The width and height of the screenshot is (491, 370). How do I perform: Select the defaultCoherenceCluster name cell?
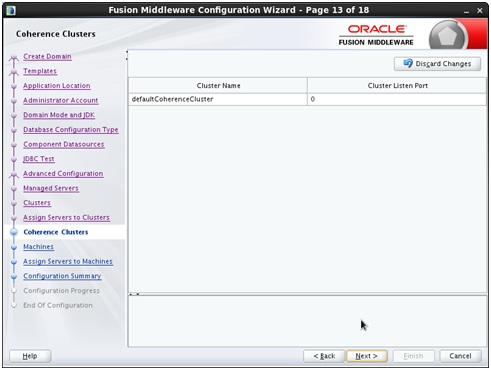tap(218, 99)
